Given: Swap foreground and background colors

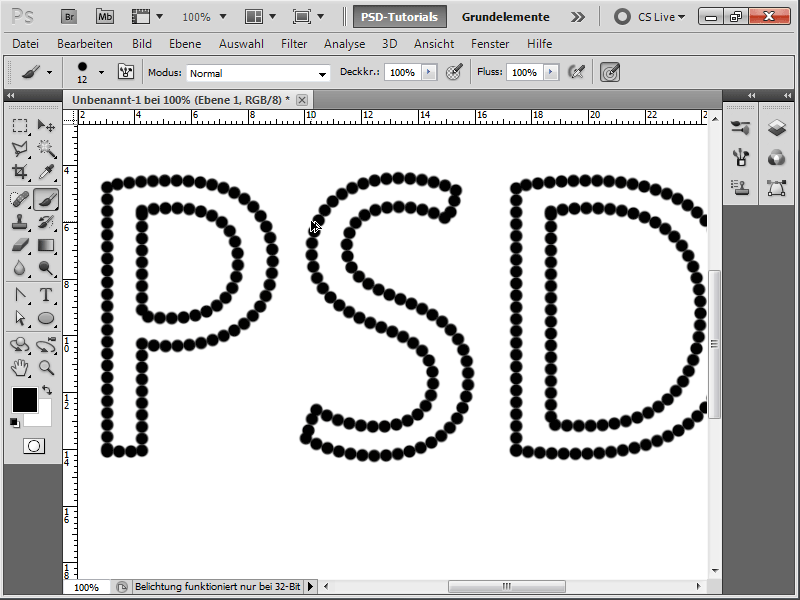Looking at the screenshot, I should point(47,390).
